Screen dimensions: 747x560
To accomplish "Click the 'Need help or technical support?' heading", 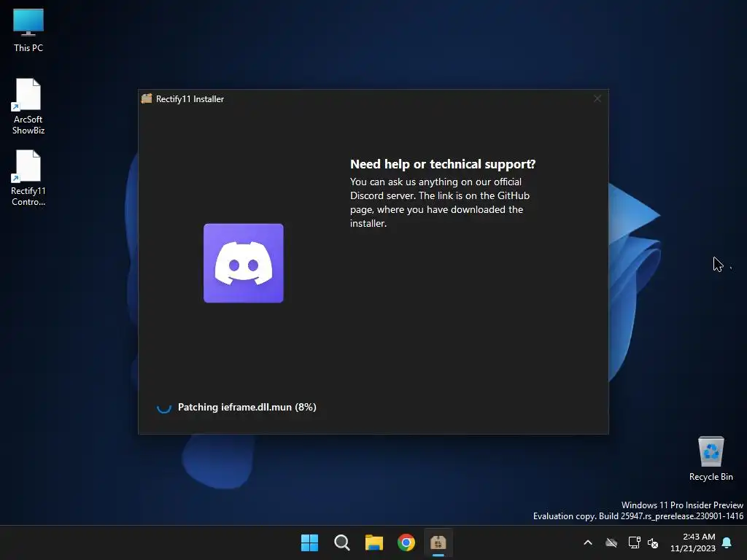I will coord(443,164).
